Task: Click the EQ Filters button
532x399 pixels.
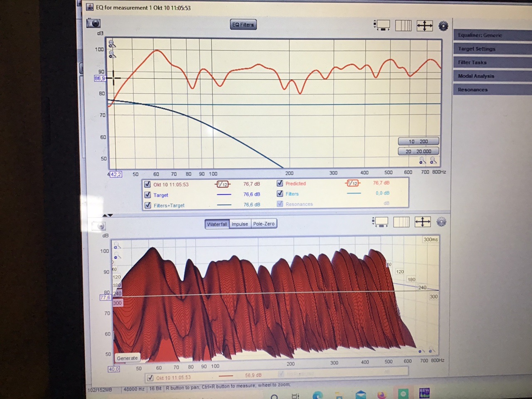Action: click(243, 25)
